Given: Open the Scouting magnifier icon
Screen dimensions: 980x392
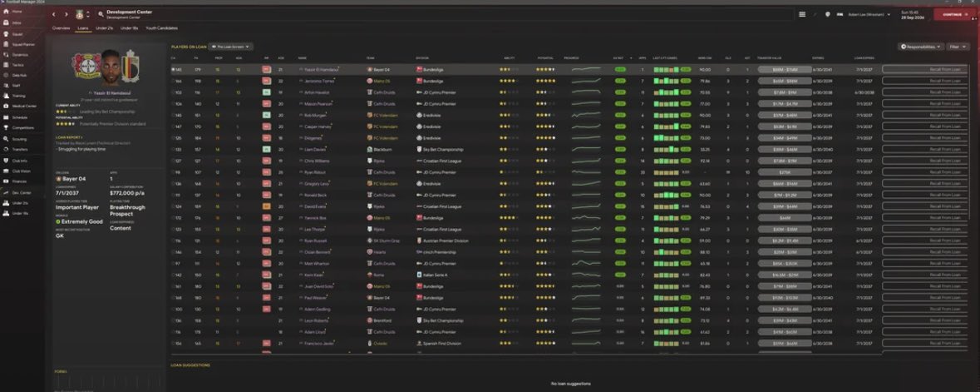Looking at the screenshot, I should pos(7,139).
